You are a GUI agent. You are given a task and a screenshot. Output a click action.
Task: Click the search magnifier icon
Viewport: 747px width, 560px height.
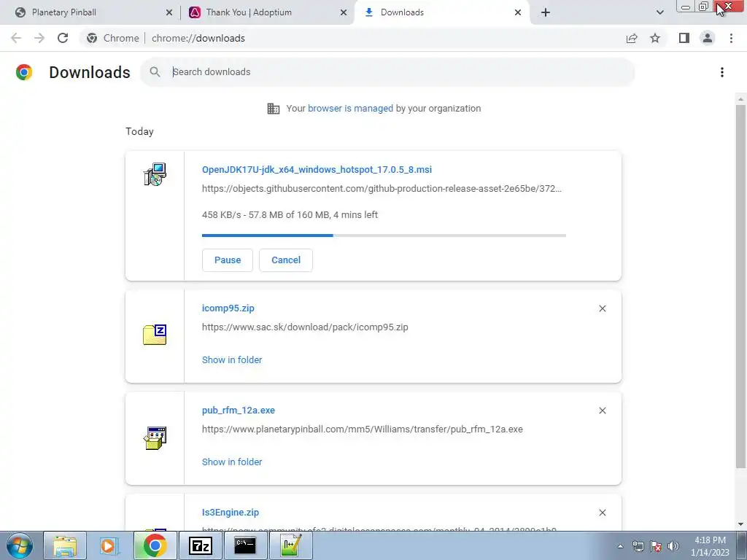[x=155, y=72]
